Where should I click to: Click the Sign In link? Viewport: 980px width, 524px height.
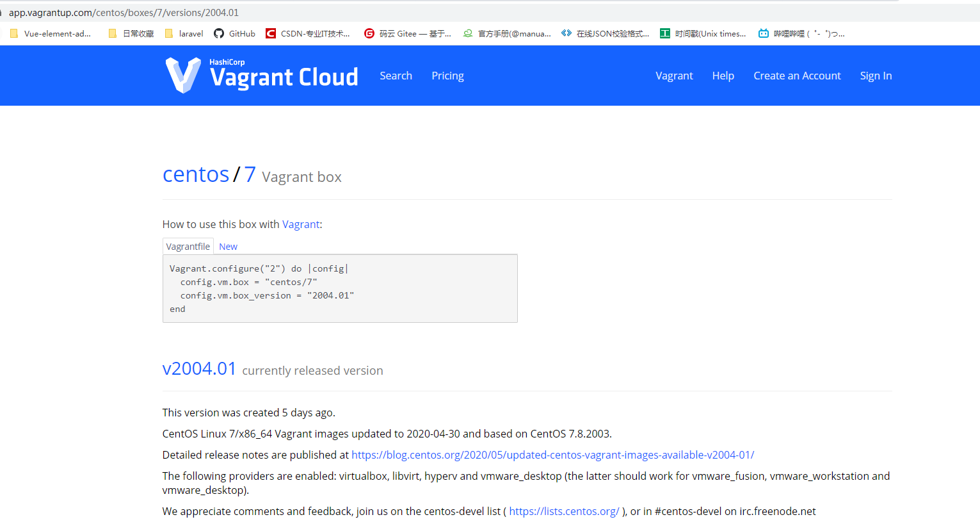click(876, 76)
